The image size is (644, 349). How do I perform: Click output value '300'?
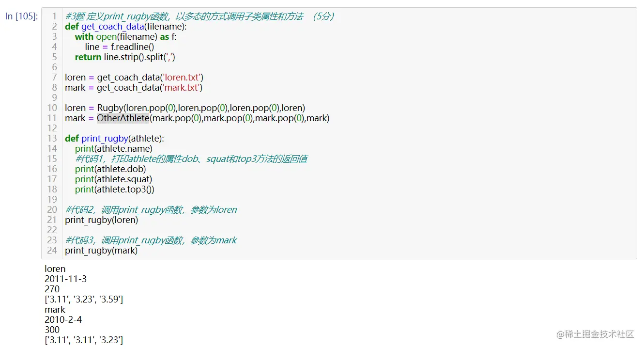(52, 330)
